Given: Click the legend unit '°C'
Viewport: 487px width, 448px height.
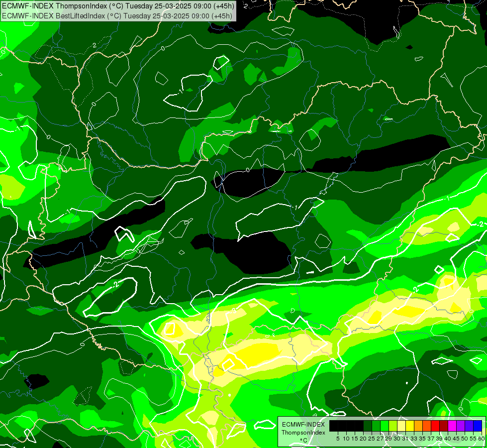Looking at the screenshot, I should (303, 440).
